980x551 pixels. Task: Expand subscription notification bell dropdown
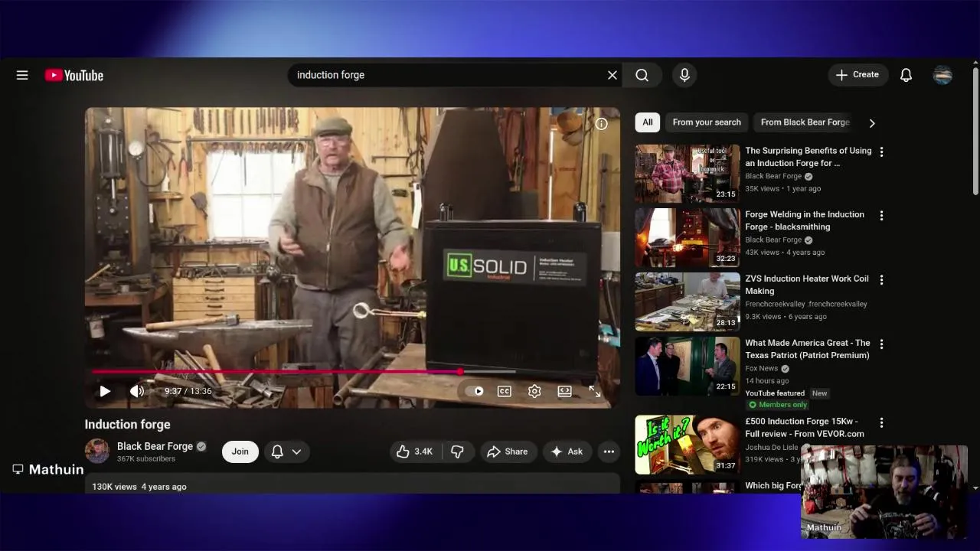coord(287,452)
